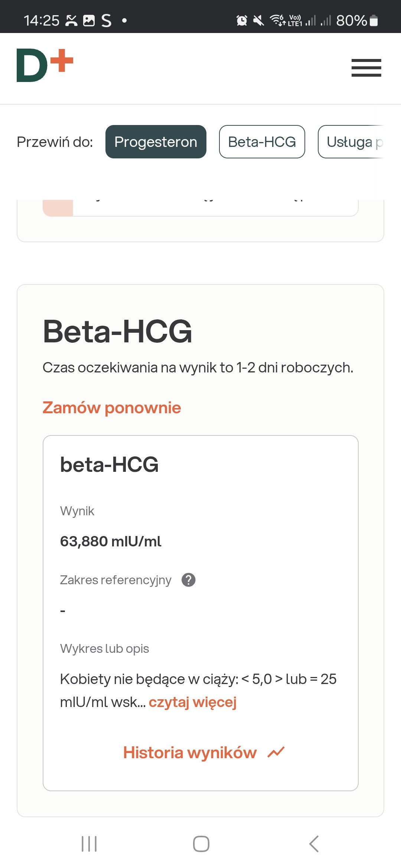Click the Zamów ponownie link
Viewport: 401px width, 868px height.
[x=112, y=408]
